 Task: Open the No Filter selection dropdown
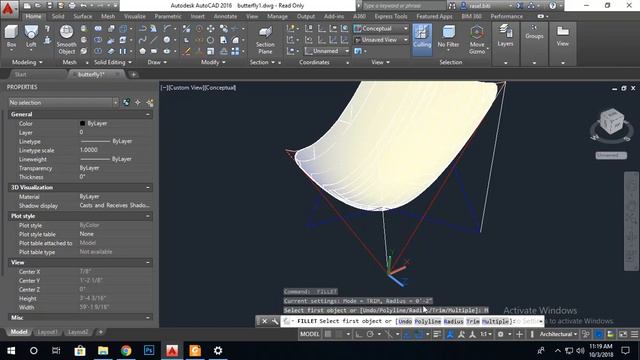click(448, 37)
